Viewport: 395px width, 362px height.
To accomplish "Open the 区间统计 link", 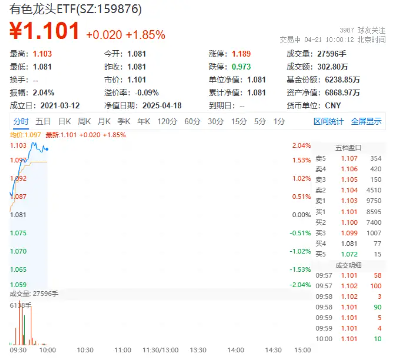I will pos(328,122).
